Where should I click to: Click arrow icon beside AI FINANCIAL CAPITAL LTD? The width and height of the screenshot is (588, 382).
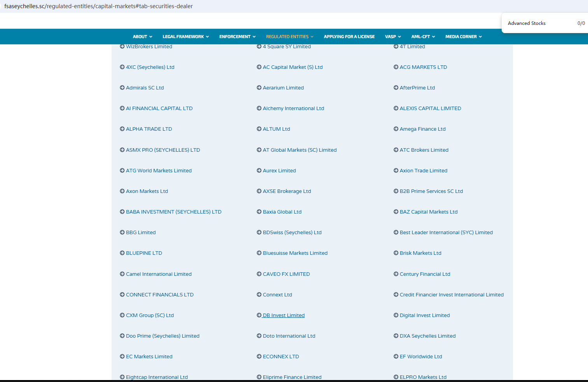[122, 109]
